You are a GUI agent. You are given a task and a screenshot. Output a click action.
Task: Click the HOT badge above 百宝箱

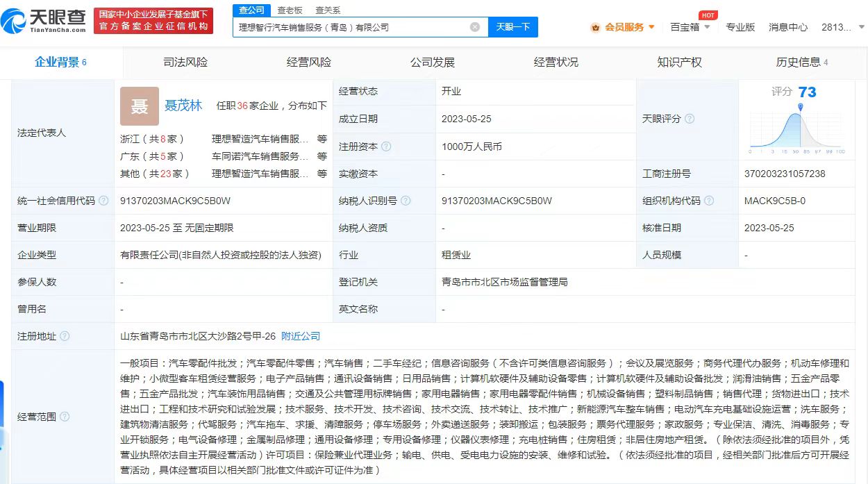(x=708, y=15)
